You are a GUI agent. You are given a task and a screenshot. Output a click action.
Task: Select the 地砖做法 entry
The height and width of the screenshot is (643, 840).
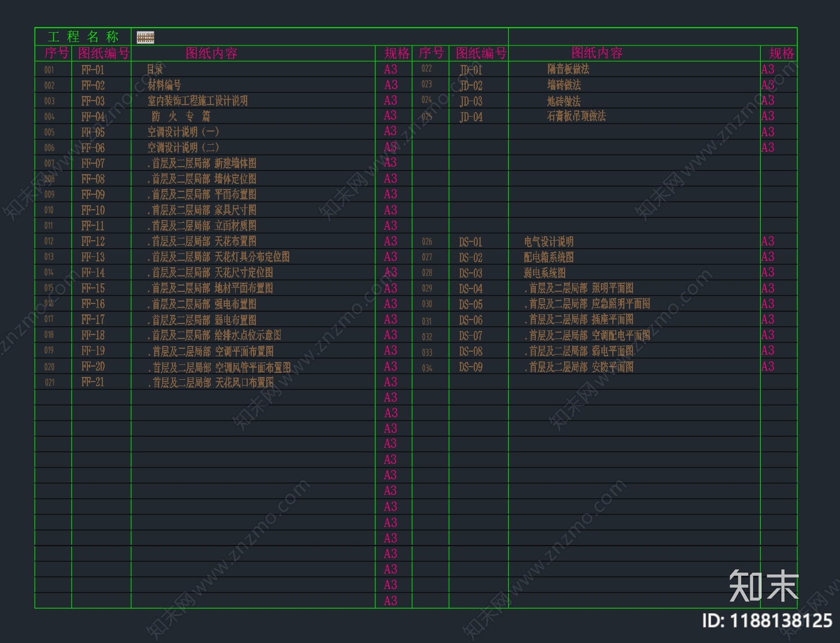(x=564, y=102)
